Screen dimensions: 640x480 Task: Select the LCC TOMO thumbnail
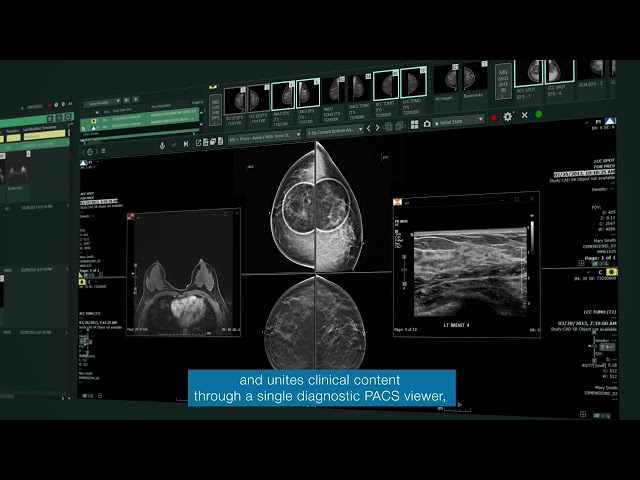click(413, 83)
